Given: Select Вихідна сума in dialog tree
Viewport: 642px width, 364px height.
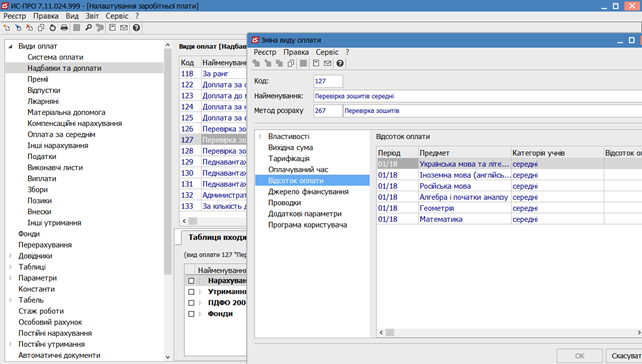Looking at the screenshot, I should [x=291, y=147].
